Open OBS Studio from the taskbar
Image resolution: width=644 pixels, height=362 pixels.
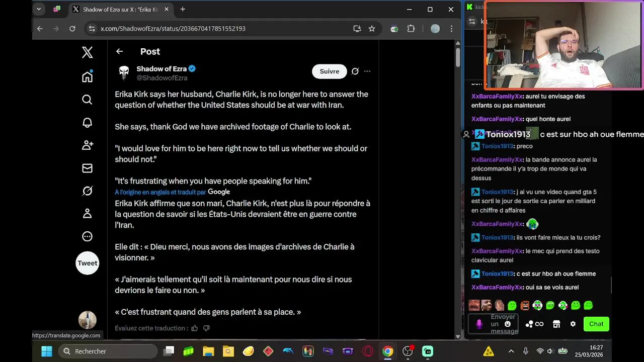(407, 351)
